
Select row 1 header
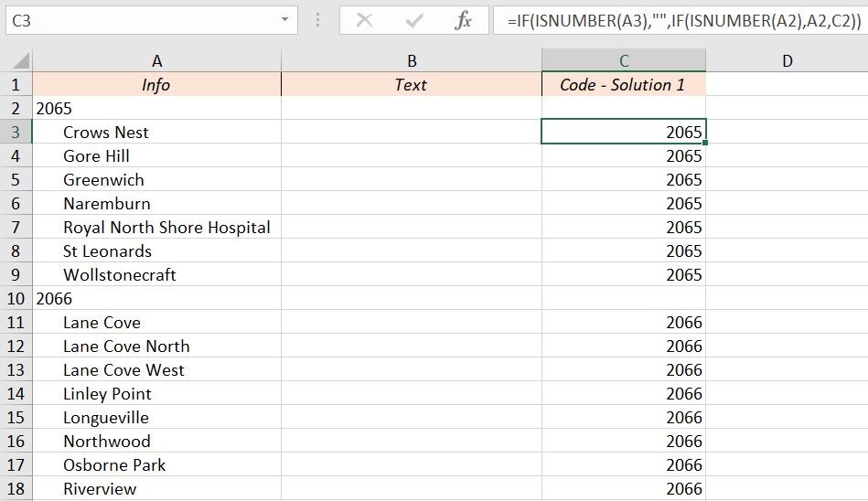[16, 84]
